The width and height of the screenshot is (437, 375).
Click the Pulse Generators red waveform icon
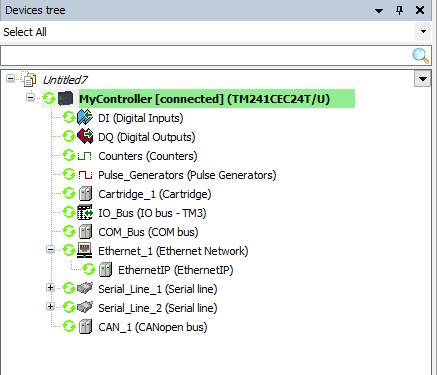click(x=85, y=175)
